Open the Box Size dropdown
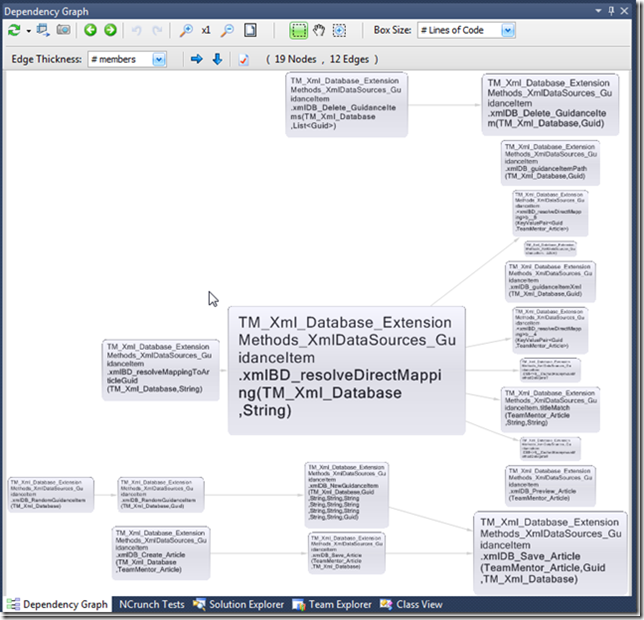 pyautogui.click(x=508, y=31)
